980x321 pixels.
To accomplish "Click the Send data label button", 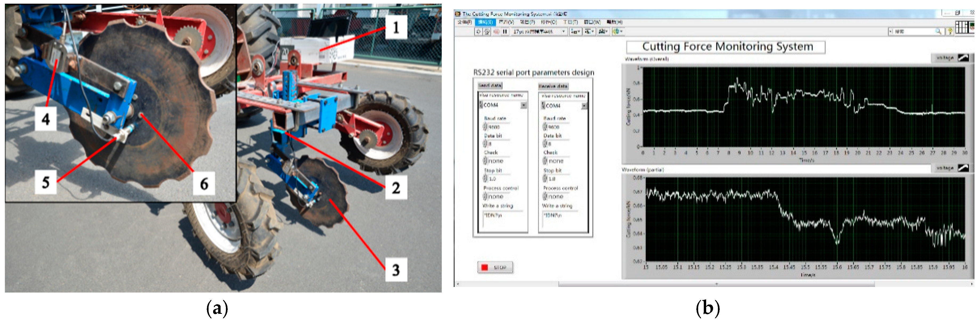I will [490, 86].
